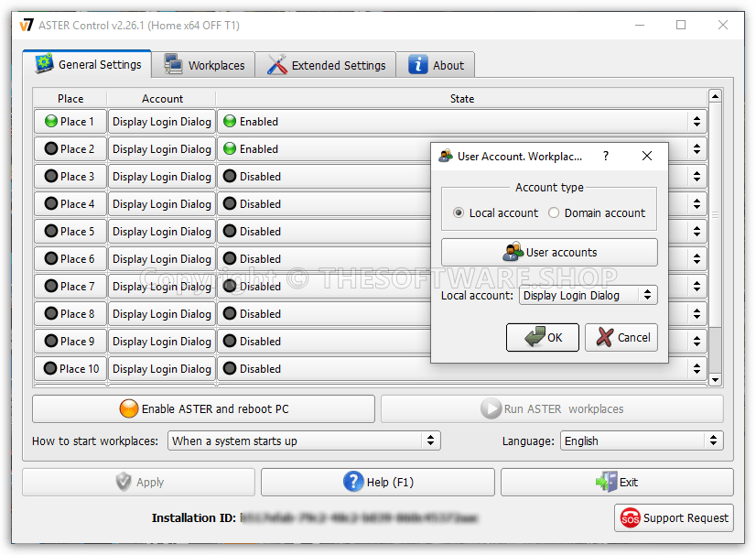Click the Place 7 button
The height and width of the screenshot is (555, 756).
pyautogui.click(x=70, y=286)
